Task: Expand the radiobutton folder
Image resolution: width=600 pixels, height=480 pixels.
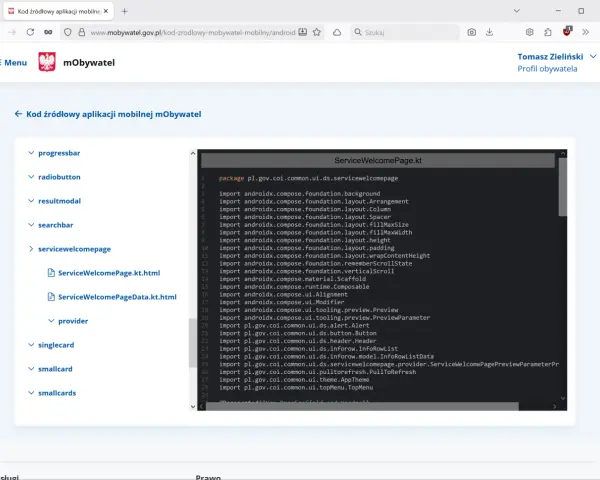Action: click(59, 177)
